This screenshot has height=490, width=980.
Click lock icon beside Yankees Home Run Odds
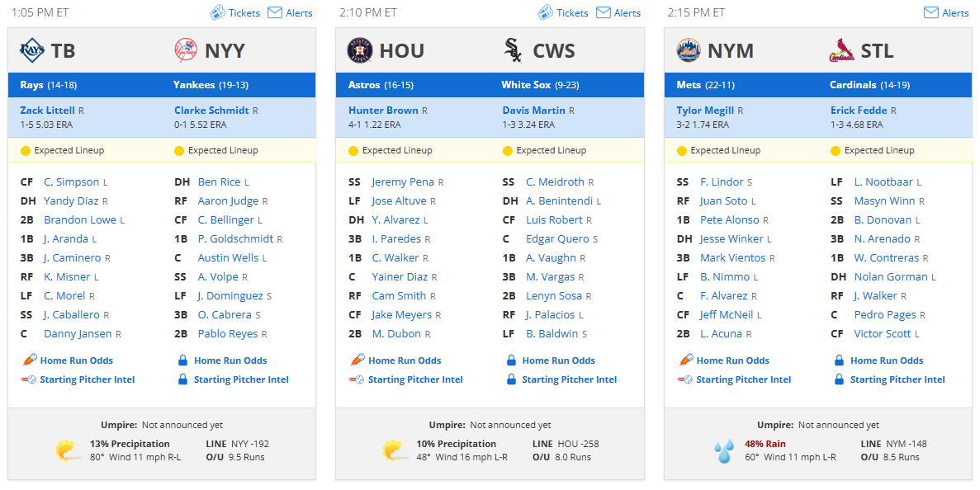click(182, 360)
